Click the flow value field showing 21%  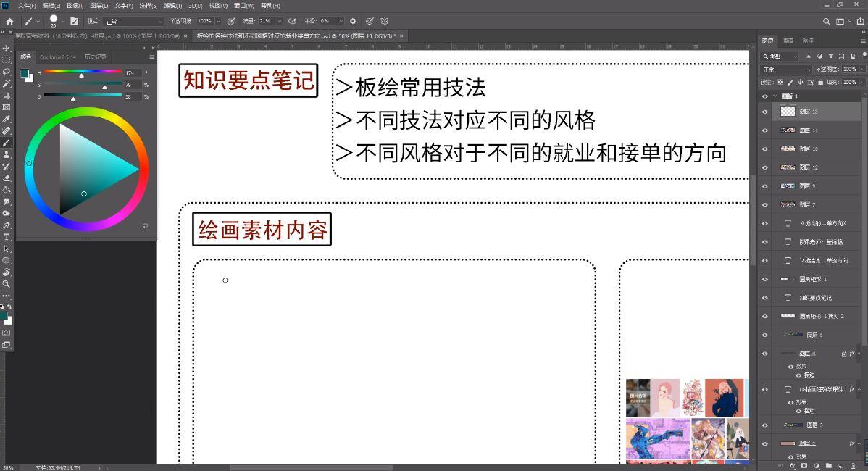266,21
